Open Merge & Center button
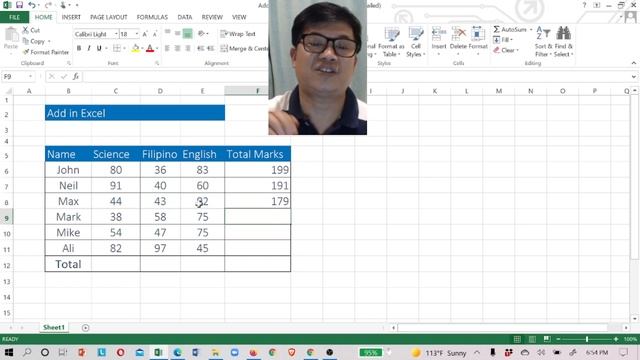640x360 pixels. (244, 49)
